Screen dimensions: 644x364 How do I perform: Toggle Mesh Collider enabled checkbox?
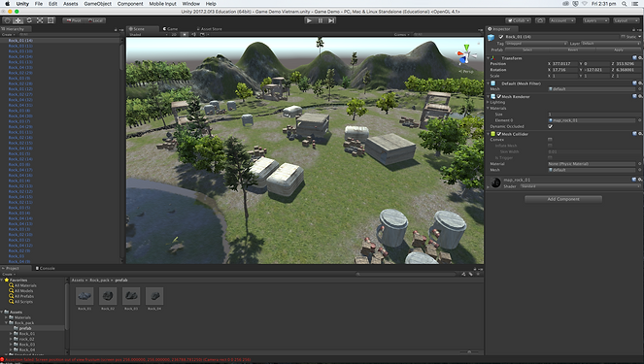click(x=499, y=134)
